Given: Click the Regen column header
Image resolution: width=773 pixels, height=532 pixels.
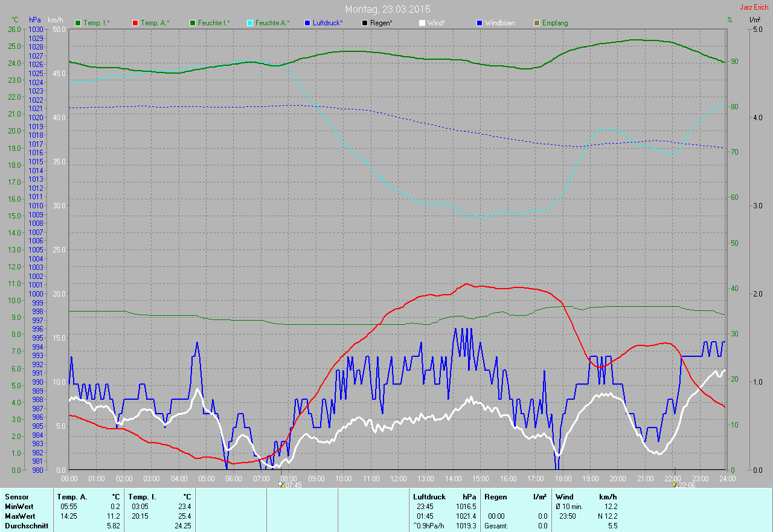Looking at the screenshot, I should [x=496, y=497].
